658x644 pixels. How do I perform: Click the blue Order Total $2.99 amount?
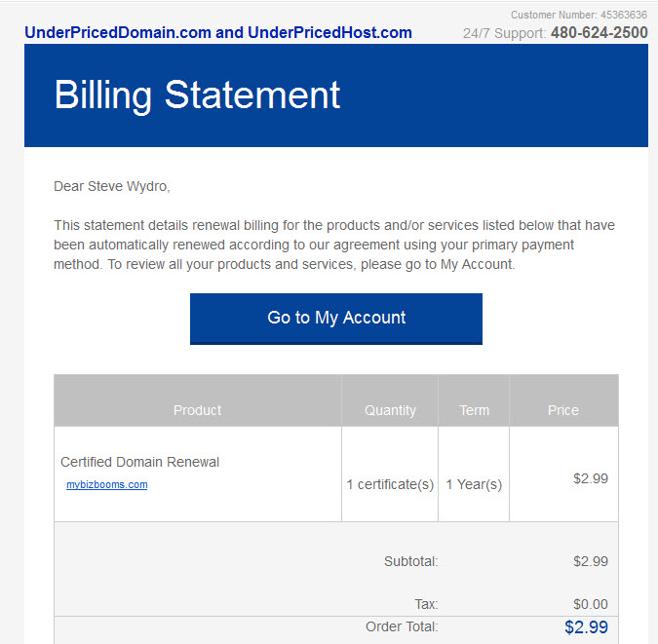(586, 627)
